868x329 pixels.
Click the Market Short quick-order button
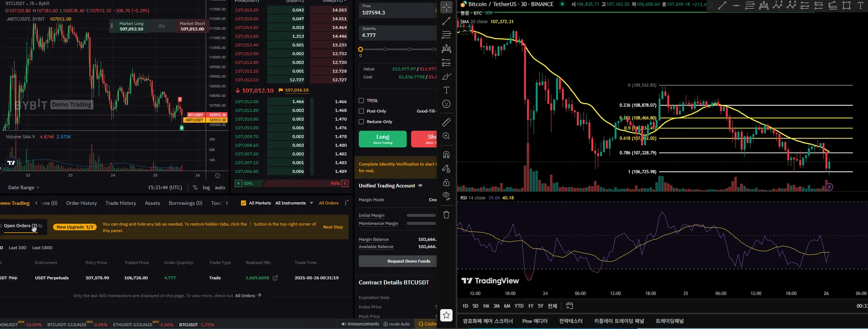[192, 26]
